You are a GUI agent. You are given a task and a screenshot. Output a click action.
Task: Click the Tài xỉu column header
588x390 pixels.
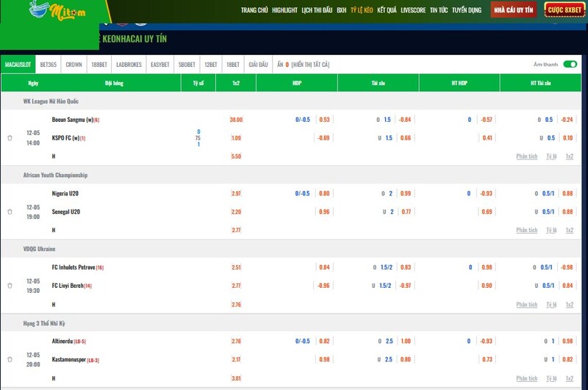pyautogui.click(x=379, y=83)
